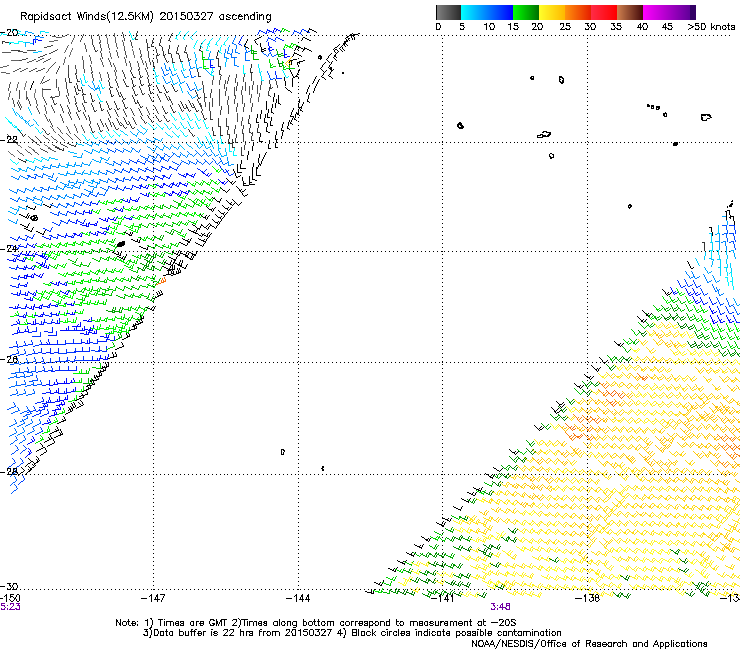This screenshot has width=740, height=650.
Task: Click the '-20' latitude label
Action: click(x=9, y=33)
